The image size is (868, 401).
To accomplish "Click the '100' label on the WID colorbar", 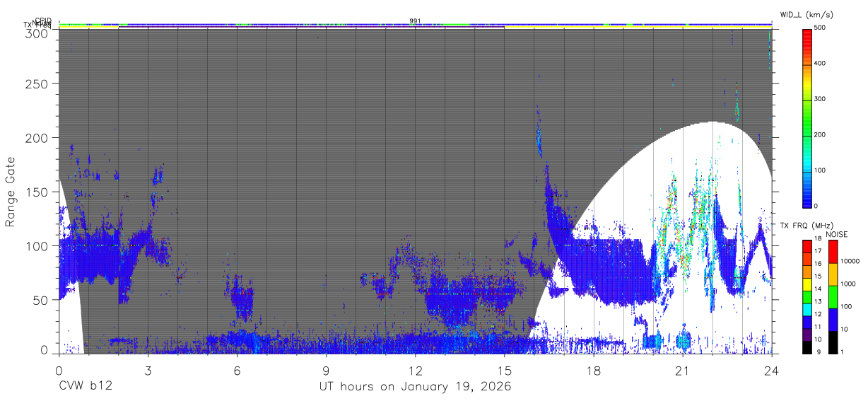I will (x=821, y=170).
